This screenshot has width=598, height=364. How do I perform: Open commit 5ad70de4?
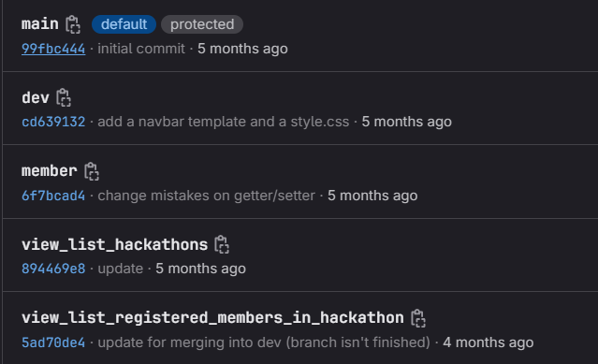(x=53, y=342)
